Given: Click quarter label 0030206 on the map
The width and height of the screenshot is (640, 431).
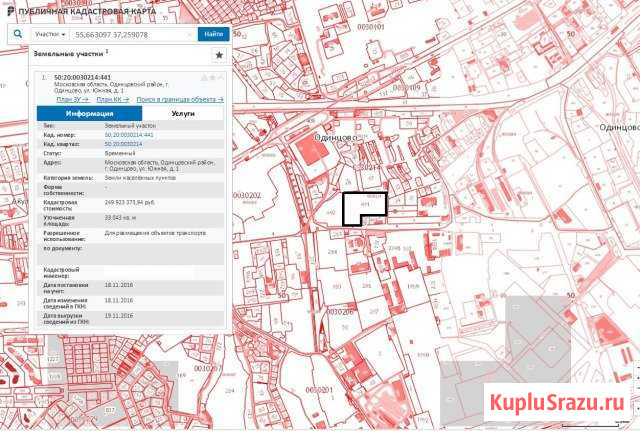Looking at the screenshot, I should click(x=340, y=311).
